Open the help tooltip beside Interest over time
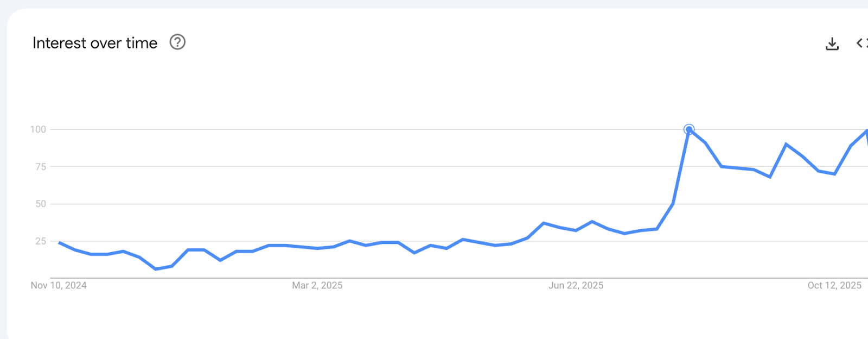 pyautogui.click(x=177, y=42)
